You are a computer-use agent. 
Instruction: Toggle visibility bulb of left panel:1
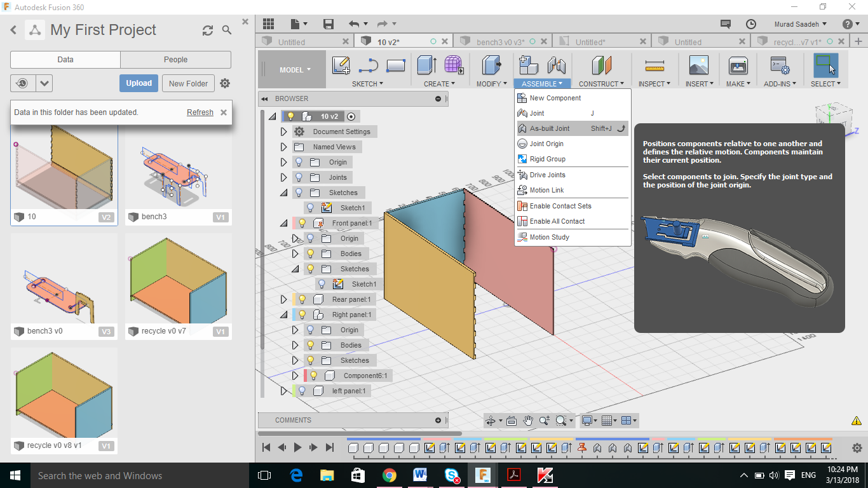[302, 391]
